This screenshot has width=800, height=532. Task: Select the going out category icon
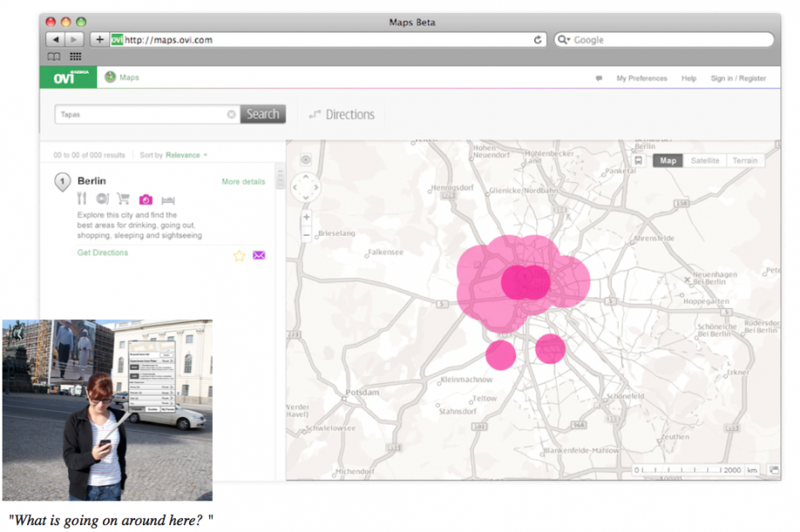(102, 198)
